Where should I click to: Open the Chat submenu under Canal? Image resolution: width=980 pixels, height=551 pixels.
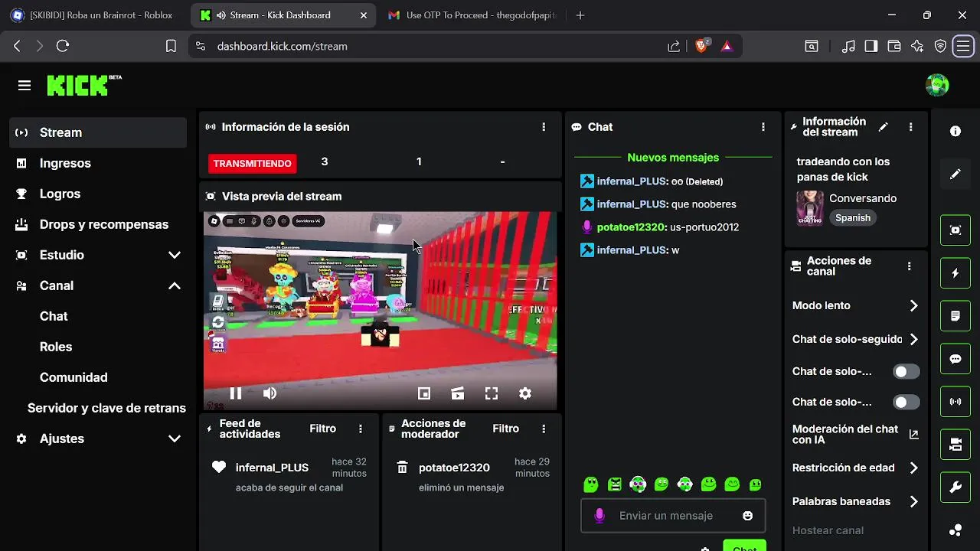click(x=54, y=316)
